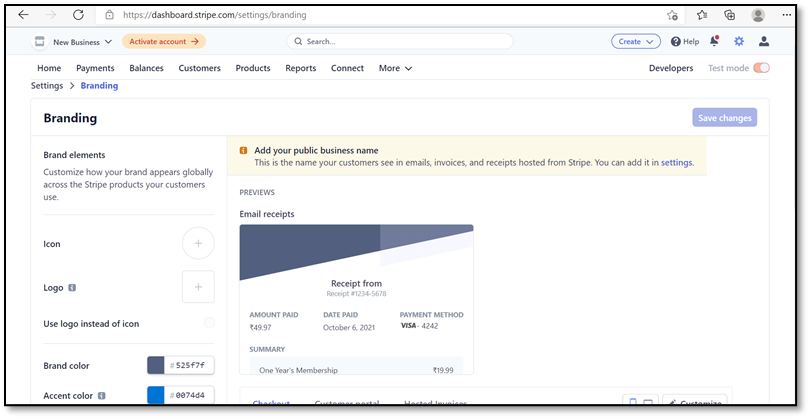Open the Create dropdown button

point(636,41)
